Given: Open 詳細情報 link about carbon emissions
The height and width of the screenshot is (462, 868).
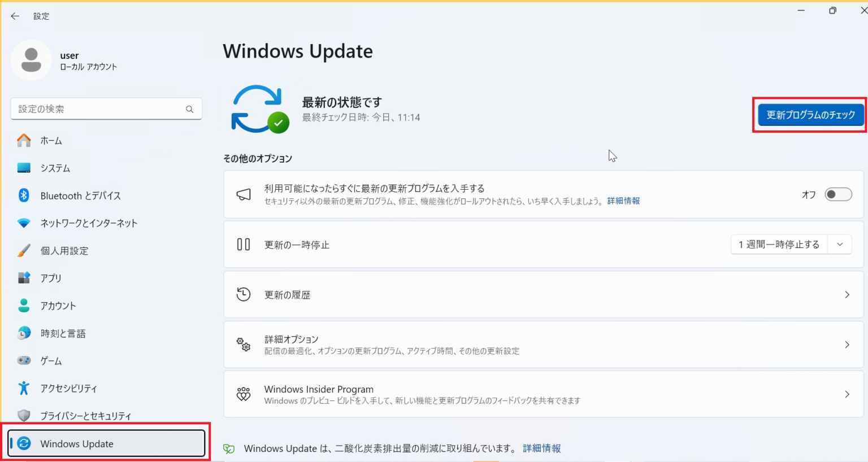Looking at the screenshot, I should [541, 448].
